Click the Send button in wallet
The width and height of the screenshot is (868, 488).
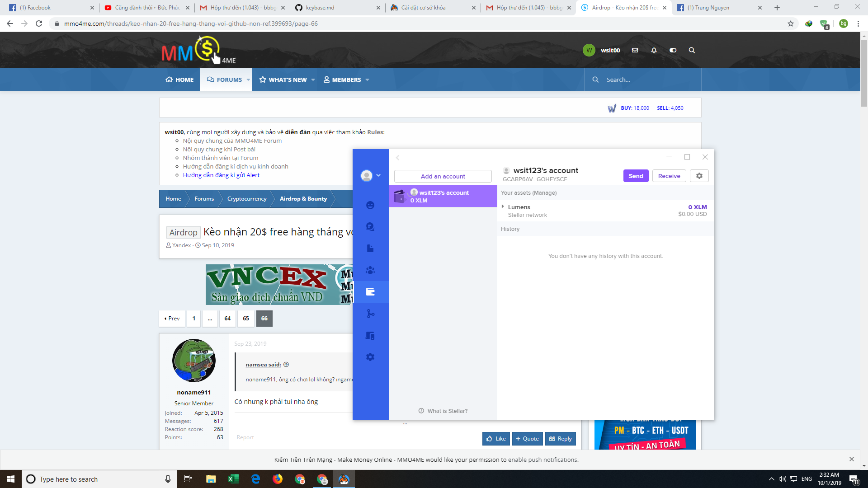click(x=636, y=176)
